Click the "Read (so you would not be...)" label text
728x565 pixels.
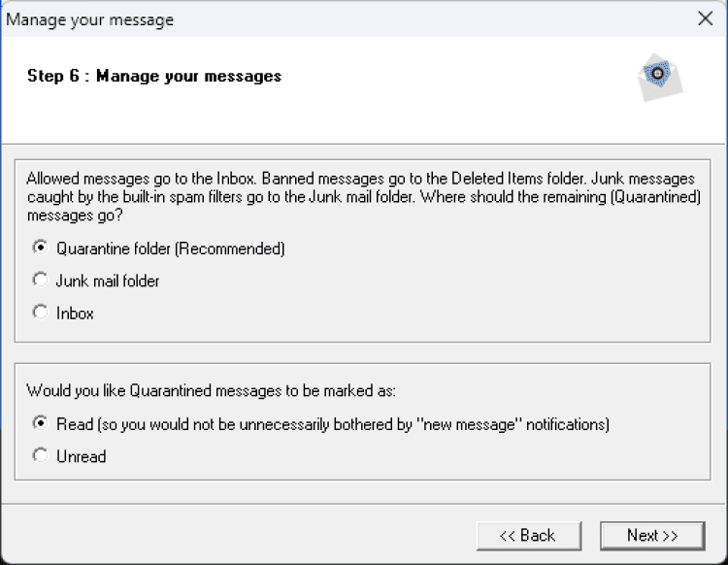[332, 424]
